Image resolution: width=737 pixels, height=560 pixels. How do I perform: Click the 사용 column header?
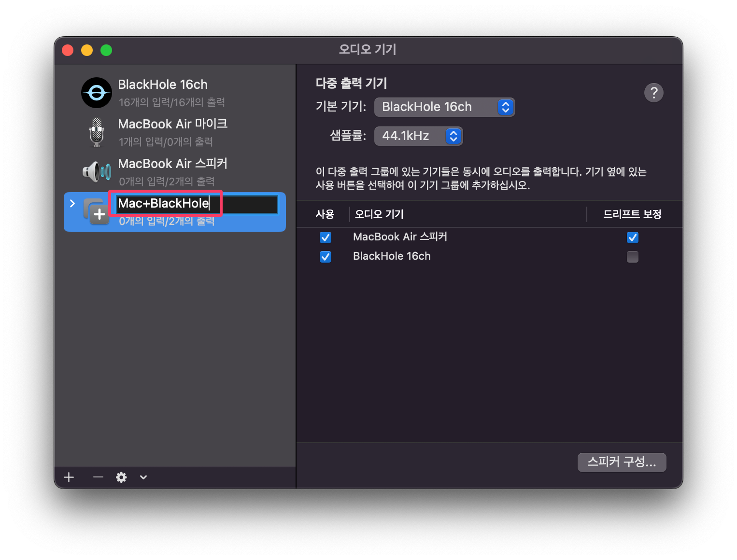tap(325, 214)
